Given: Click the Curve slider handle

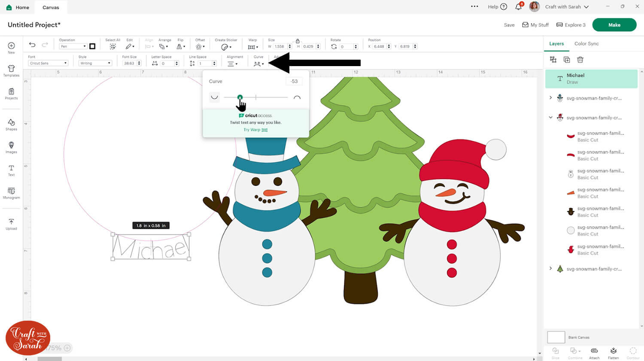Looking at the screenshot, I should (240, 97).
